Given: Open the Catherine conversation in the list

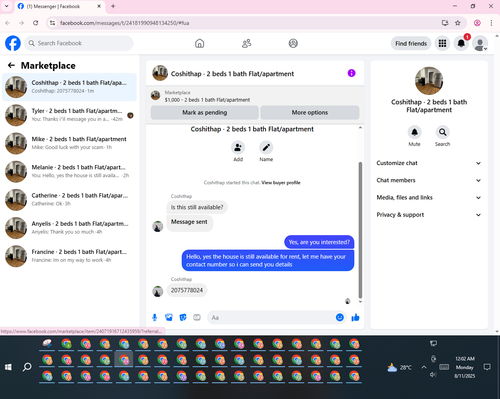Looking at the screenshot, I should tap(69, 200).
